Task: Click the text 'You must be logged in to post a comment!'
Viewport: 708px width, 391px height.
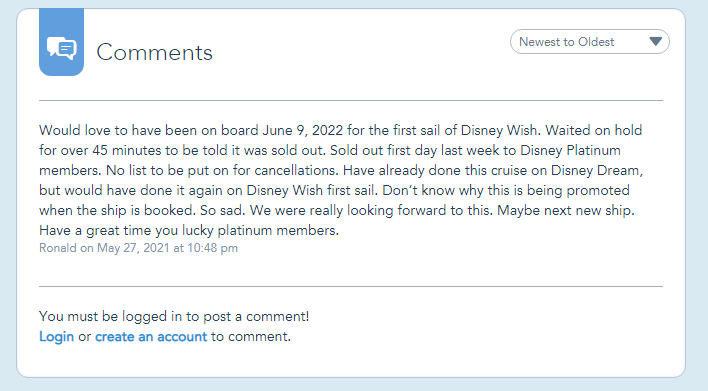Action: click(174, 316)
